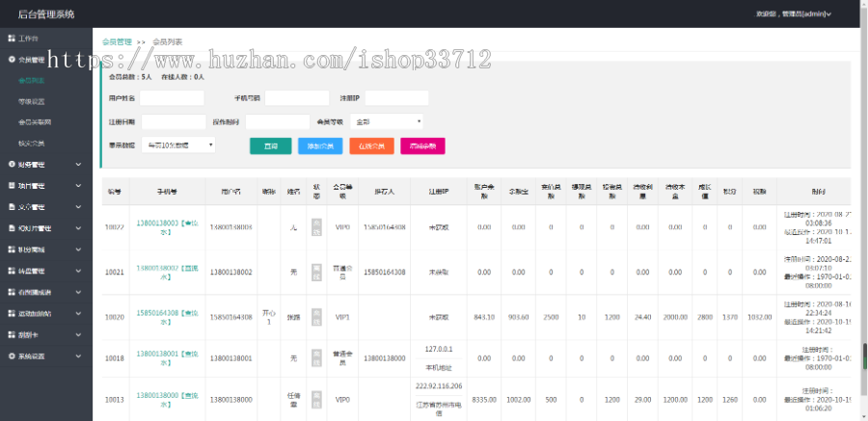Click the 用户名 column header
This screenshot has width=868, height=421.
[x=231, y=191]
